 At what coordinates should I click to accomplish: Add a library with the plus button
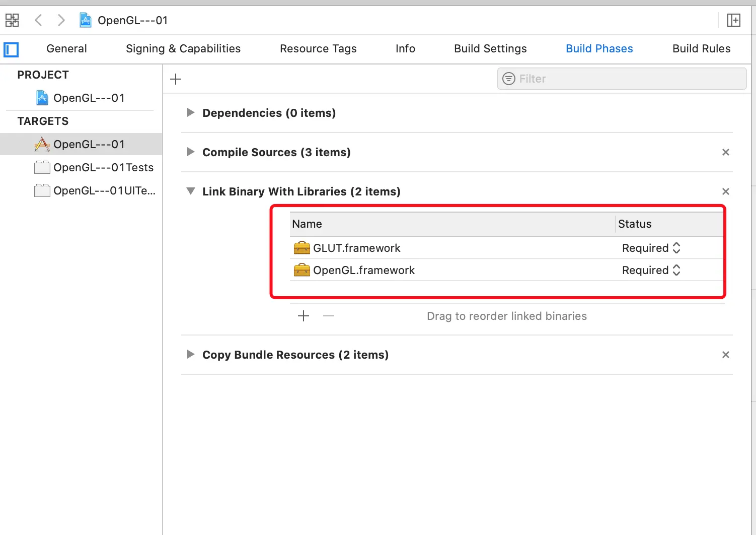point(304,316)
